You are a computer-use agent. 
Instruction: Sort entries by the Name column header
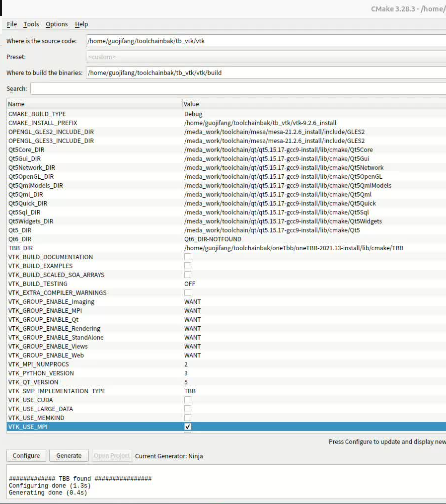(89, 104)
